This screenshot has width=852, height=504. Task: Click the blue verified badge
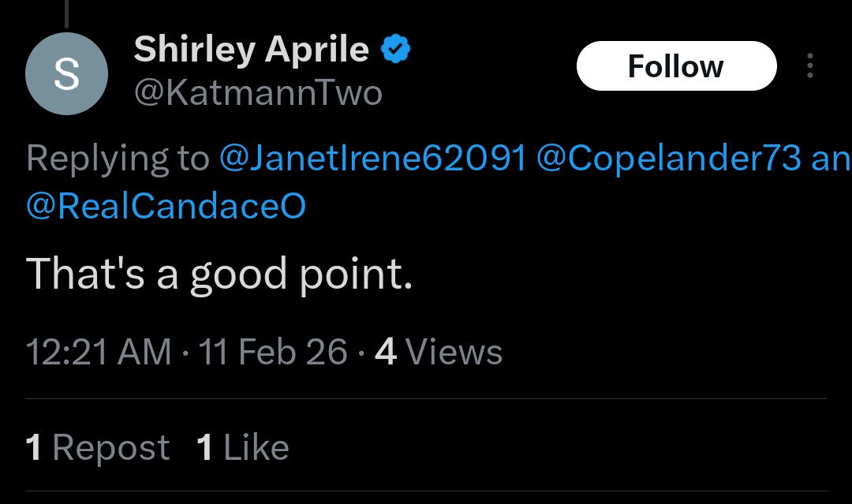[396, 50]
